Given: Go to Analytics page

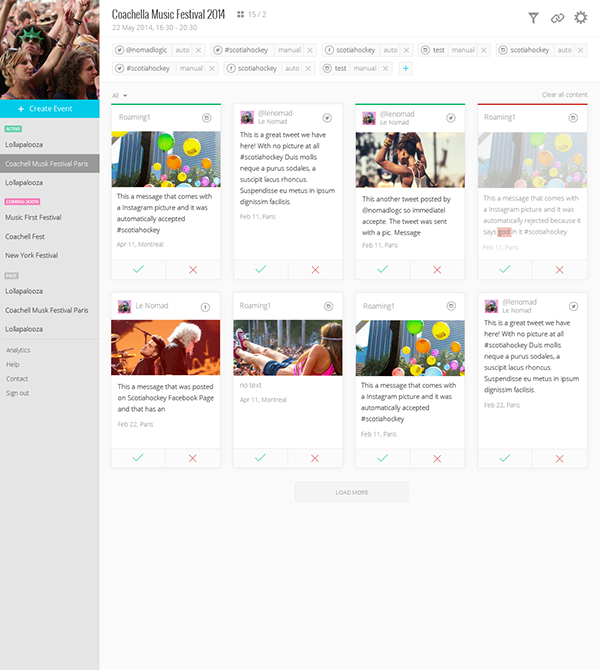Looking at the screenshot, I should tap(18, 350).
